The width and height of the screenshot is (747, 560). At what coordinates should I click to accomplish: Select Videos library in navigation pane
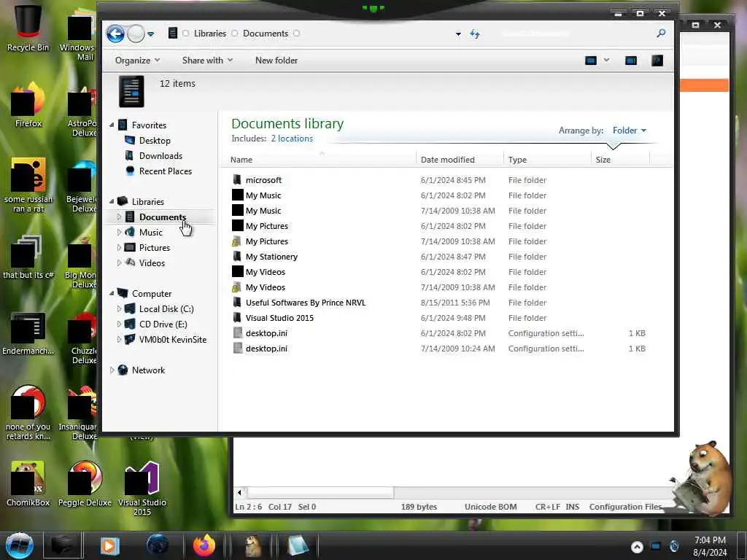pyautogui.click(x=152, y=262)
